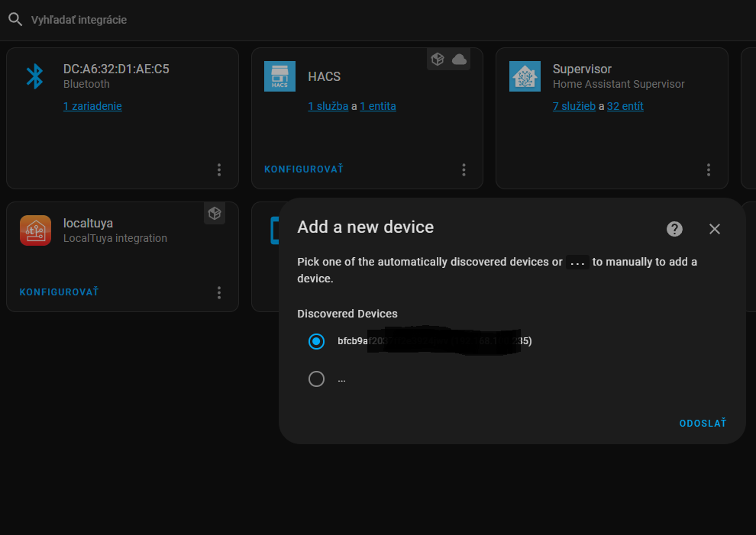Click the search magnifier icon
This screenshot has height=535, width=756.
15,20
